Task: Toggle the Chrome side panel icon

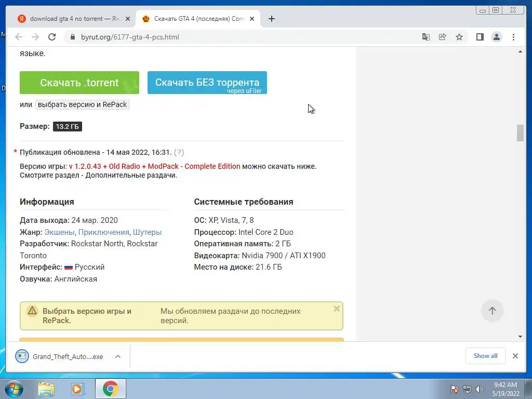Action: coord(480,37)
